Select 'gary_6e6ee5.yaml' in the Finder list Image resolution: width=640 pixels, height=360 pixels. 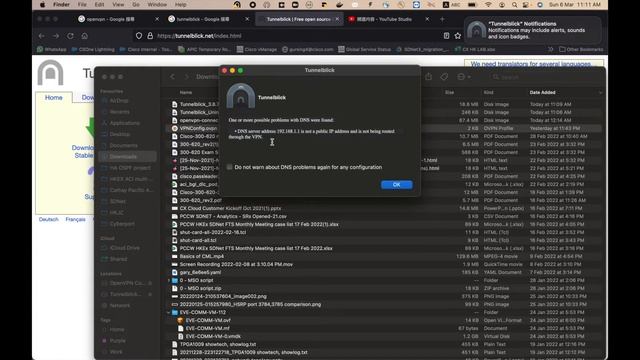384,272
